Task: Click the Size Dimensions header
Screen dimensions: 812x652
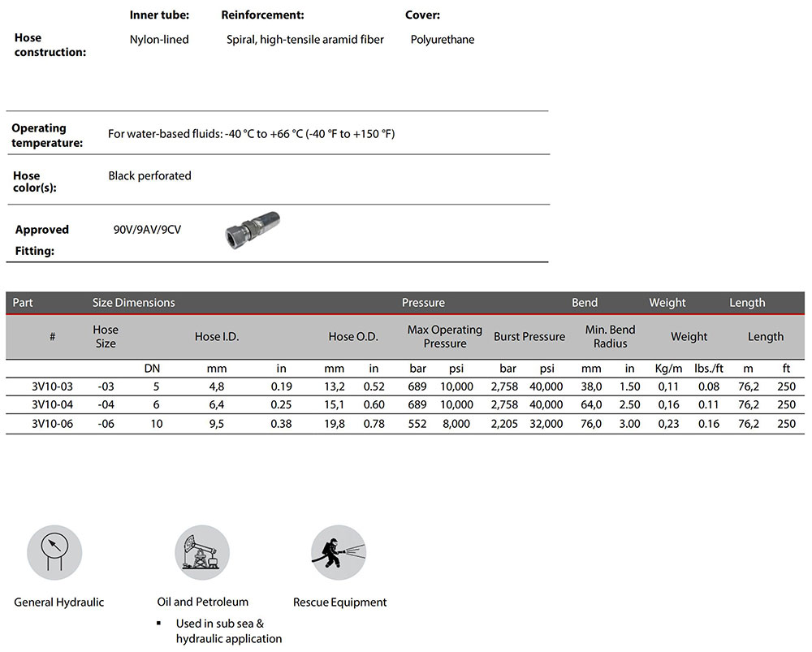Action: coord(133,303)
